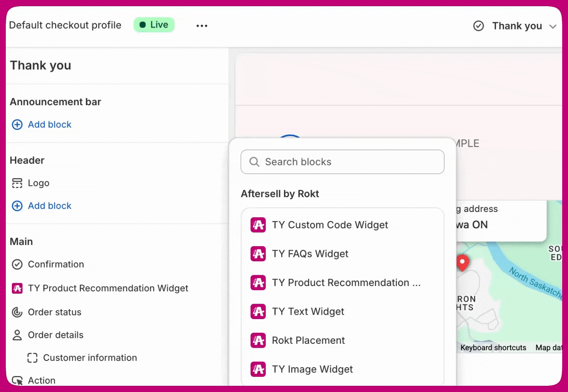Click the brackets icon beside Customer information

point(32,358)
